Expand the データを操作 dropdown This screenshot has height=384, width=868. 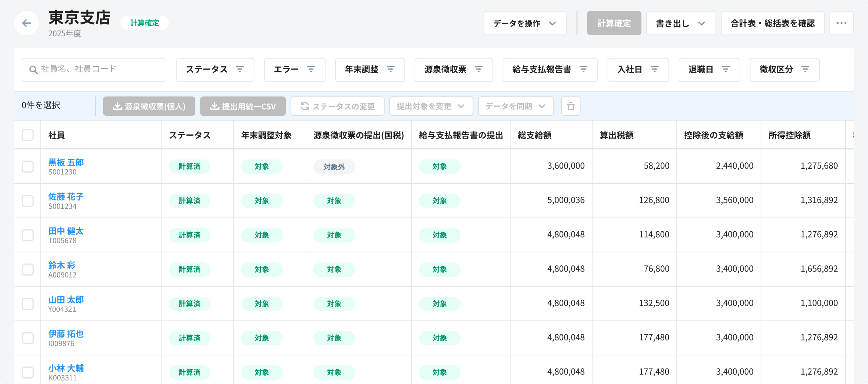coord(525,23)
